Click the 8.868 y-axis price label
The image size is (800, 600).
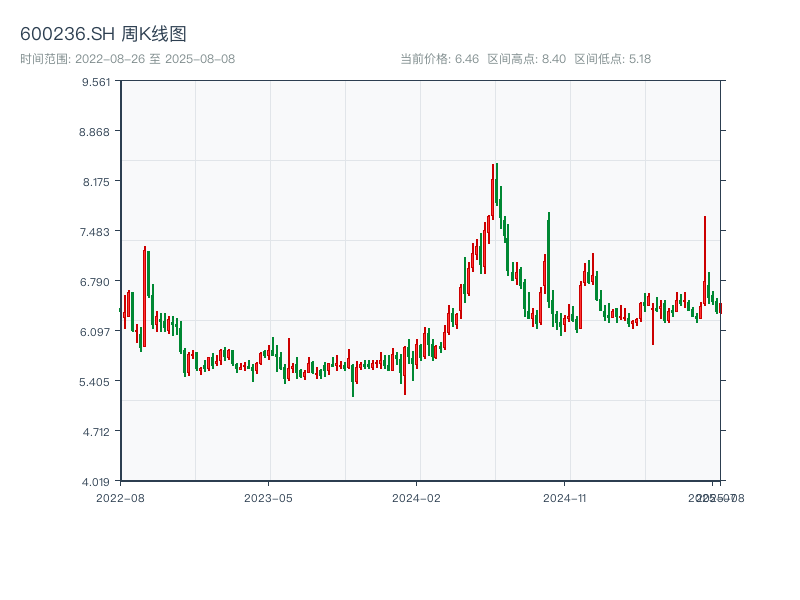pyautogui.click(x=96, y=132)
